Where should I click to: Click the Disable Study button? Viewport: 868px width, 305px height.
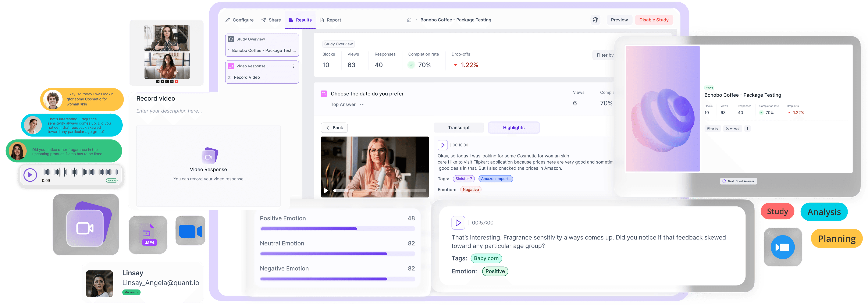(654, 20)
